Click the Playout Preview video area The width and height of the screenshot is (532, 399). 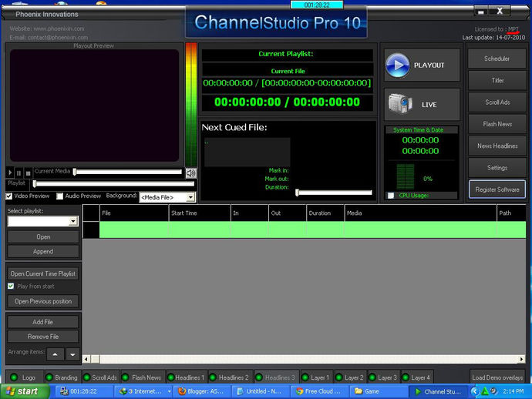pyautogui.click(x=94, y=105)
